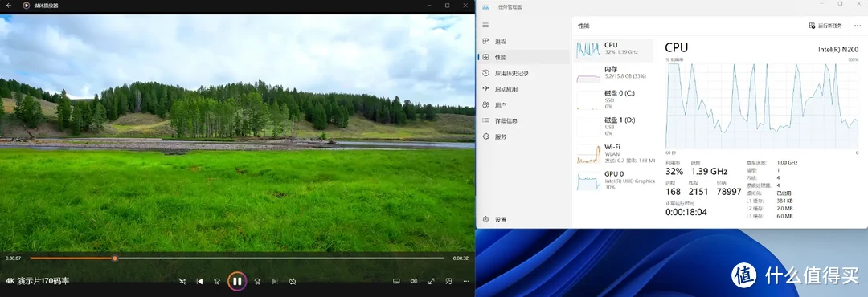Screen dimensions: 868x297
Task: Go to previous track
Action: click(x=199, y=282)
